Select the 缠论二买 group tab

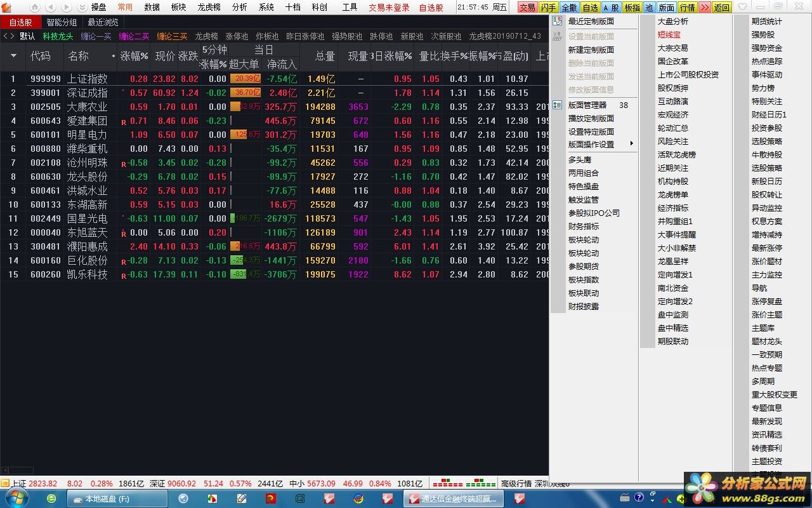point(134,36)
